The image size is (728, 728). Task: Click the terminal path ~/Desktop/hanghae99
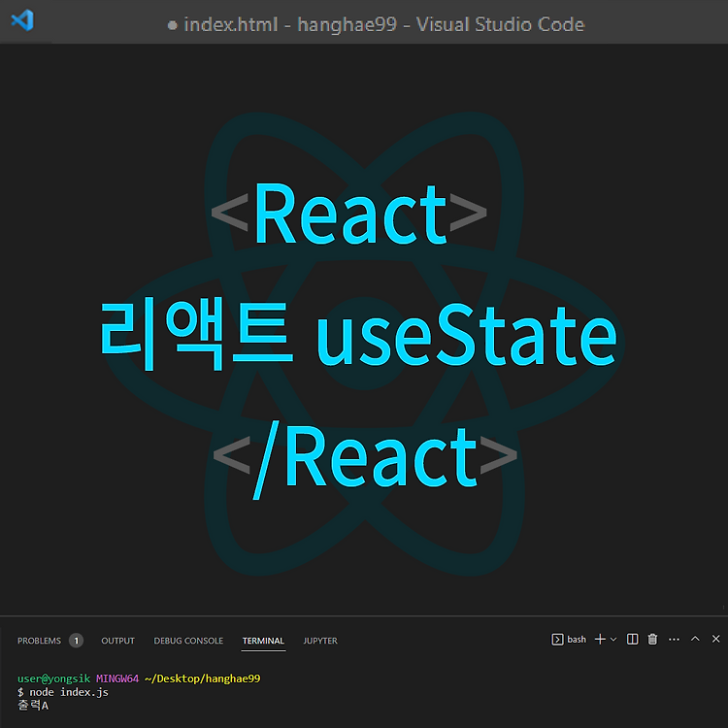point(203,678)
